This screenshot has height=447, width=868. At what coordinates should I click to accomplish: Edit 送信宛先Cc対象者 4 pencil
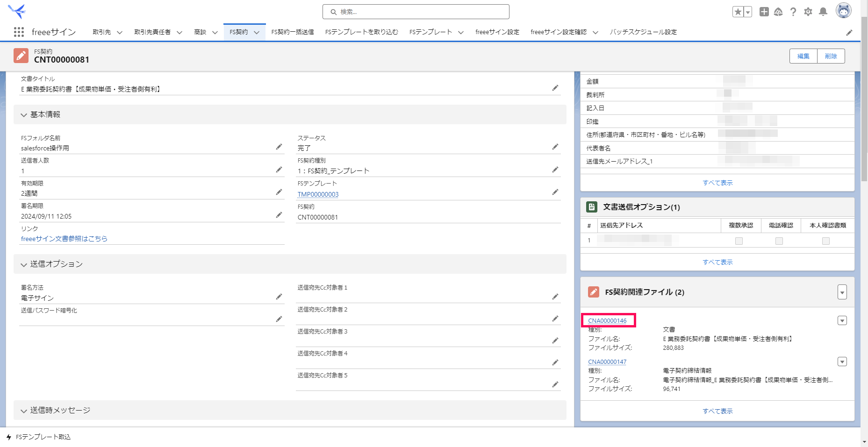point(555,362)
